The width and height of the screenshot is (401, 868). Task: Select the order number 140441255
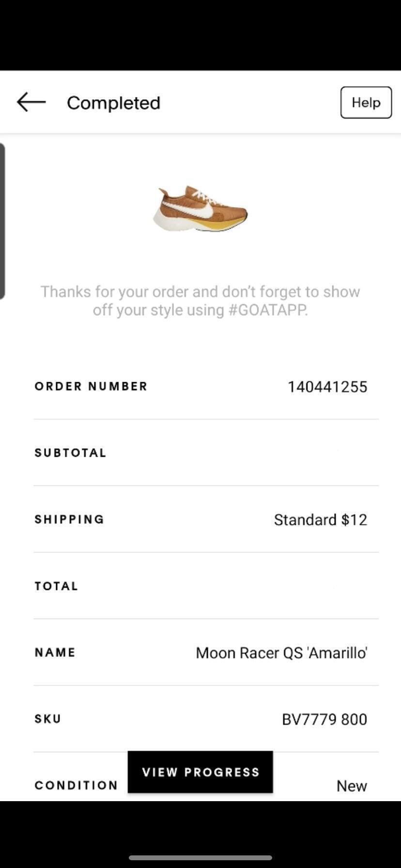coord(327,387)
